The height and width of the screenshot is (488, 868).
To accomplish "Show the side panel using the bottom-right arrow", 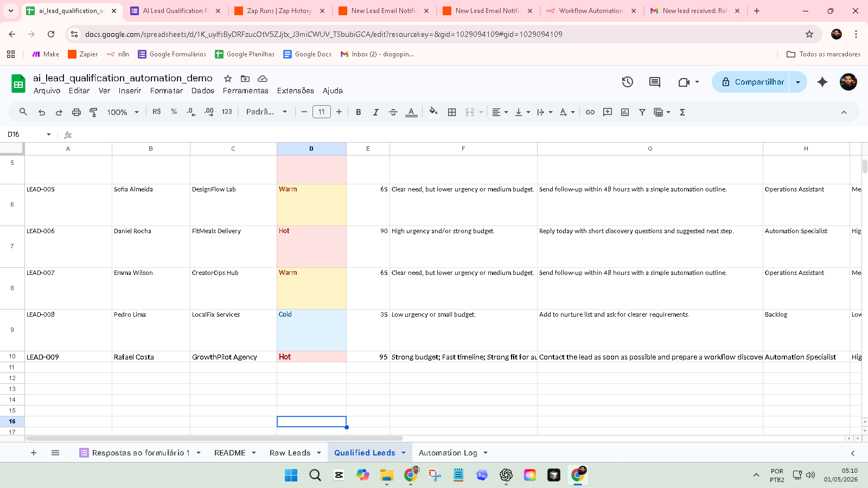I will click(x=853, y=453).
